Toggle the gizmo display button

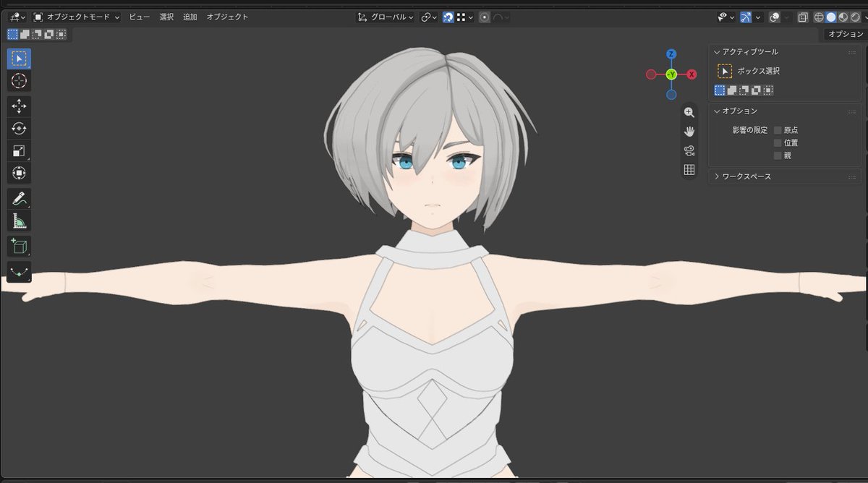pos(746,17)
